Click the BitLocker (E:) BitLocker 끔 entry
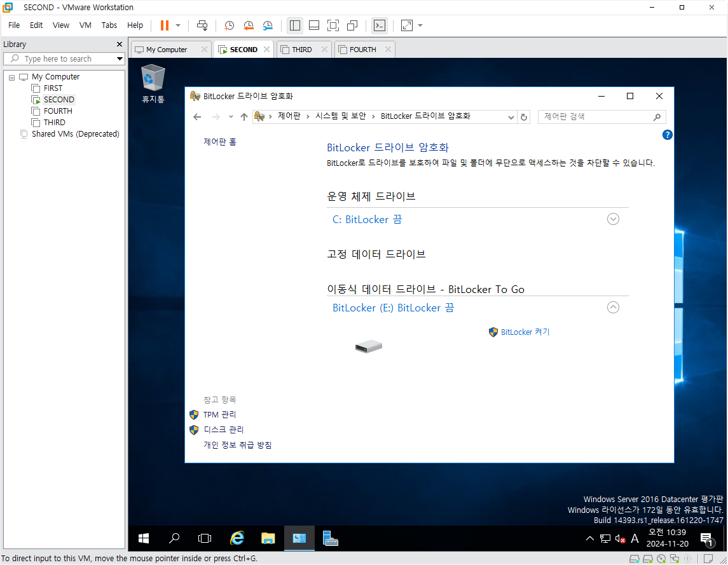Screen dimensions: 728x565 (394, 308)
